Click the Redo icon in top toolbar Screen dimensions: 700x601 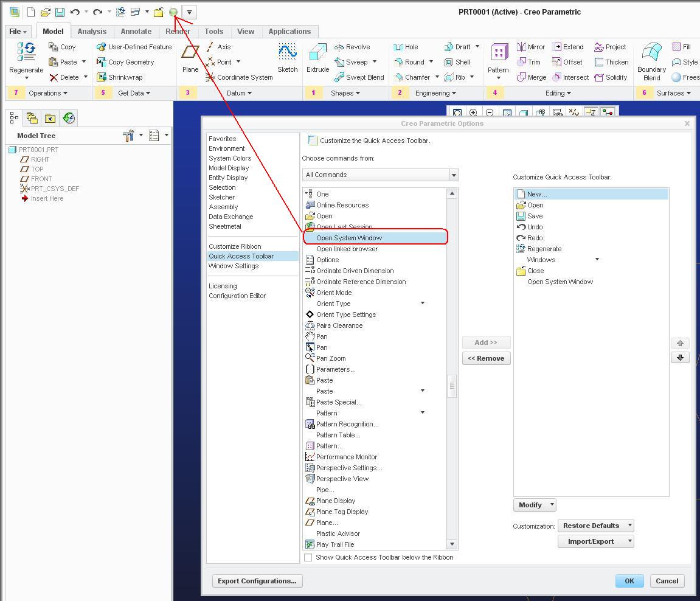97,12
